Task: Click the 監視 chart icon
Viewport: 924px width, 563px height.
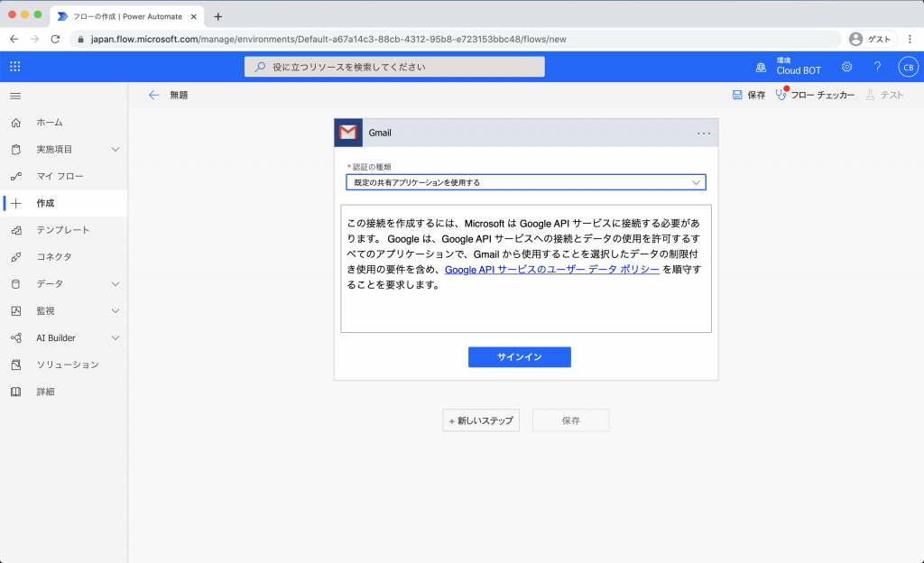Action: tap(16, 311)
